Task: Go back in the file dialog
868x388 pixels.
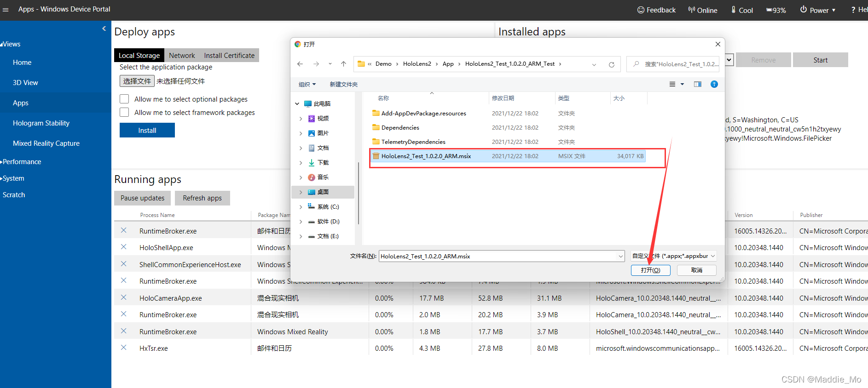Action: [300, 64]
